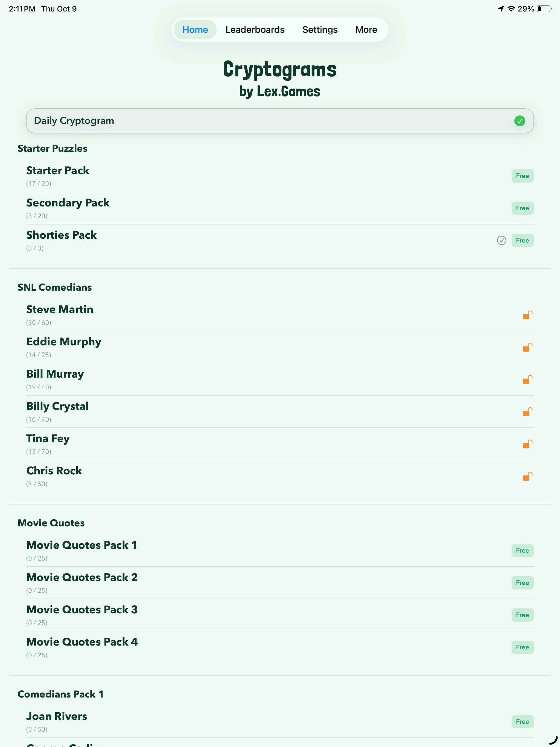Tap the Free badge for Secondary Pack
Viewport: 560px width, 747px height.
[523, 208]
